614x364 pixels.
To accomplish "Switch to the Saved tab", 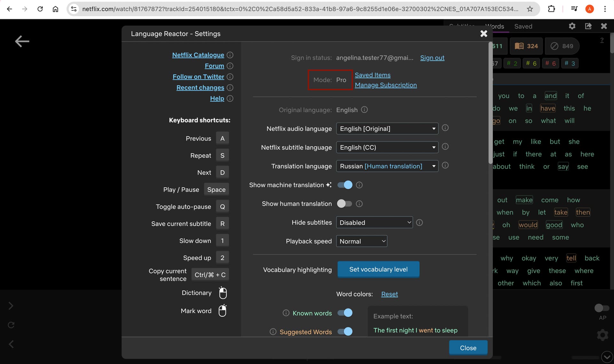I will (523, 27).
